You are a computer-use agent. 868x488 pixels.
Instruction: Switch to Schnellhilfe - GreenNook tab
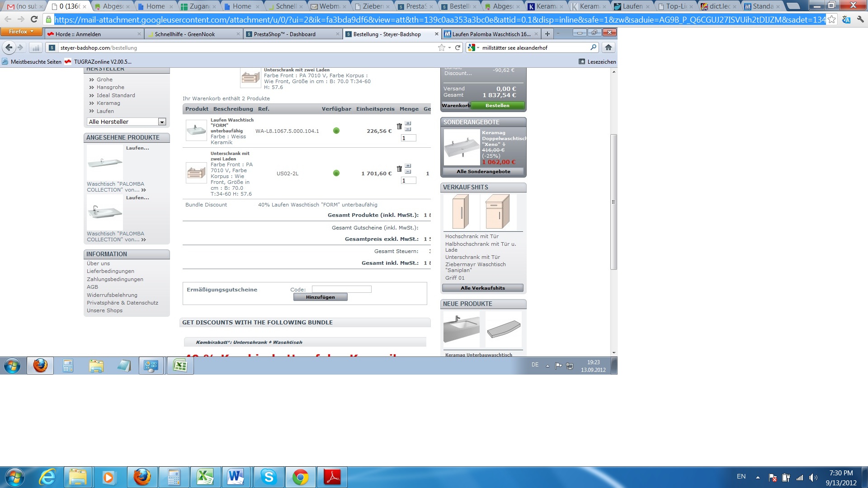[x=185, y=34]
